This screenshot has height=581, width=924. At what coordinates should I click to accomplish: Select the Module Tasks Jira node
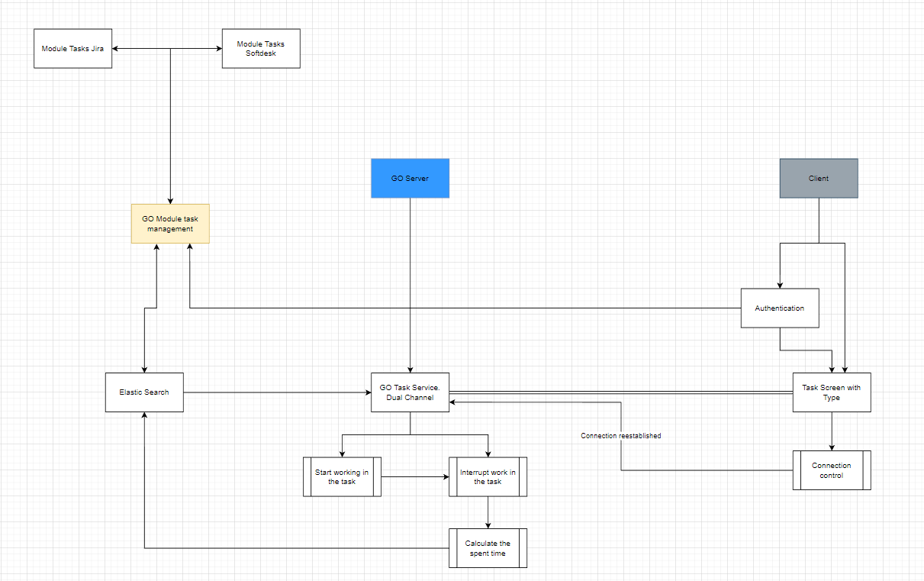[x=72, y=47]
